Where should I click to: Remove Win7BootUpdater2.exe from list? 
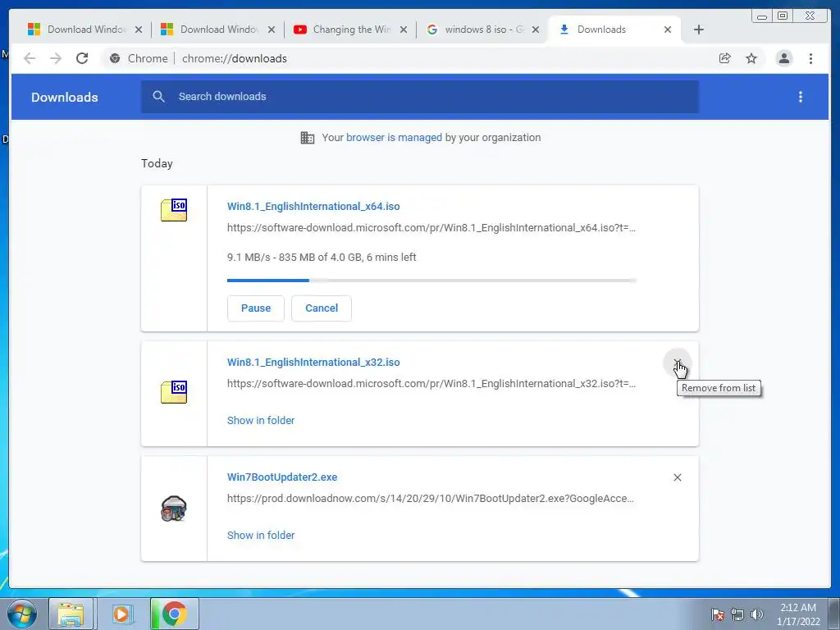pos(677,477)
